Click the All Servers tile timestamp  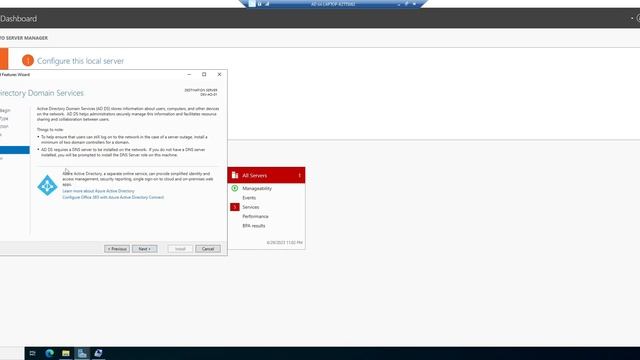[284, 242]
